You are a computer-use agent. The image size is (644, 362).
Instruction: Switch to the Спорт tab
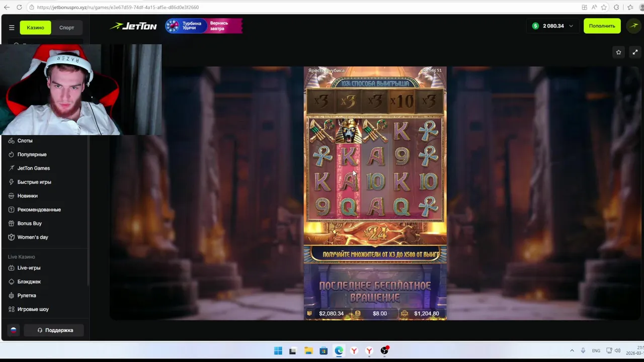coord(66,28)
